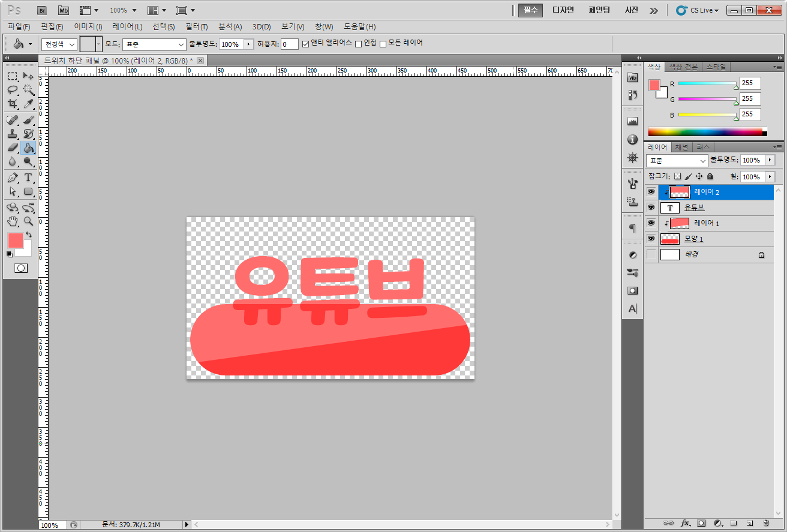Toggle Quick Mask mode
The width and height of the screenshot is (787, 532).
tap(21, 268)
